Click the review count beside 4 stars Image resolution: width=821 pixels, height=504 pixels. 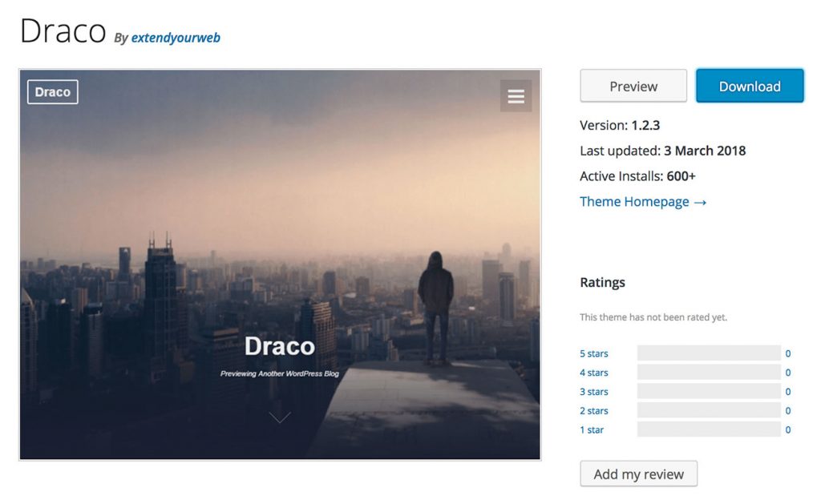788,373
